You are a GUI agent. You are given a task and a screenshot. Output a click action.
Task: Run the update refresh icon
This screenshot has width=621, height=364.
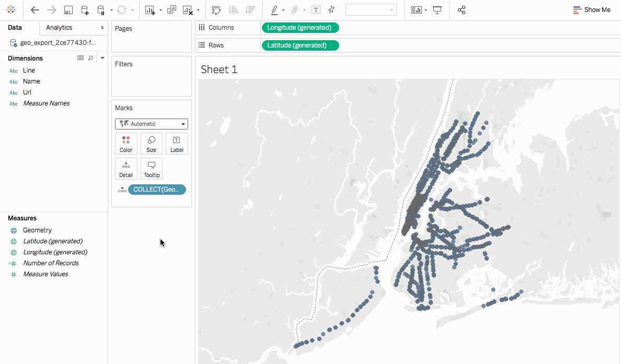coord(122,10)
